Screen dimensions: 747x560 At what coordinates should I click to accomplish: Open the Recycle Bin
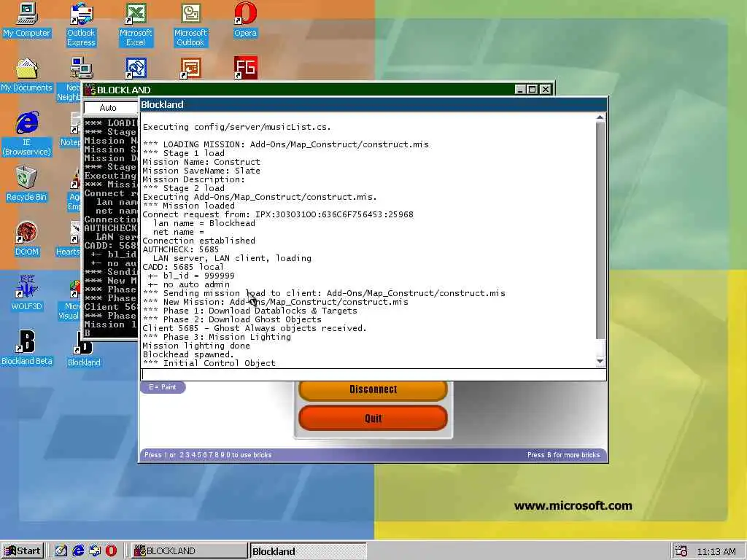pyautogui.click(x=27, y=184)
